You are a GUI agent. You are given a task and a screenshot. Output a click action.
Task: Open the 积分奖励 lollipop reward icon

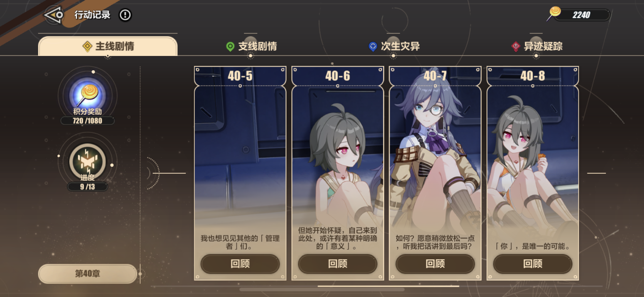[87, 93]
